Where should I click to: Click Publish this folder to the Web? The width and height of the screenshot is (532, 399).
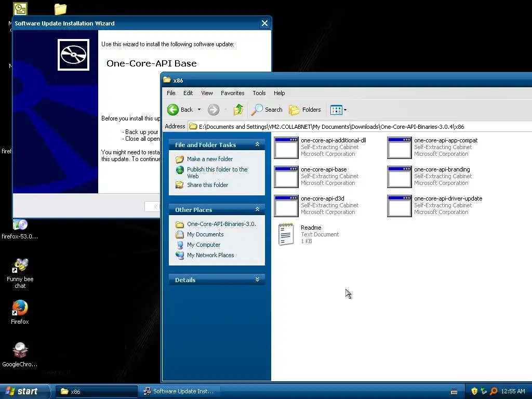217,172
